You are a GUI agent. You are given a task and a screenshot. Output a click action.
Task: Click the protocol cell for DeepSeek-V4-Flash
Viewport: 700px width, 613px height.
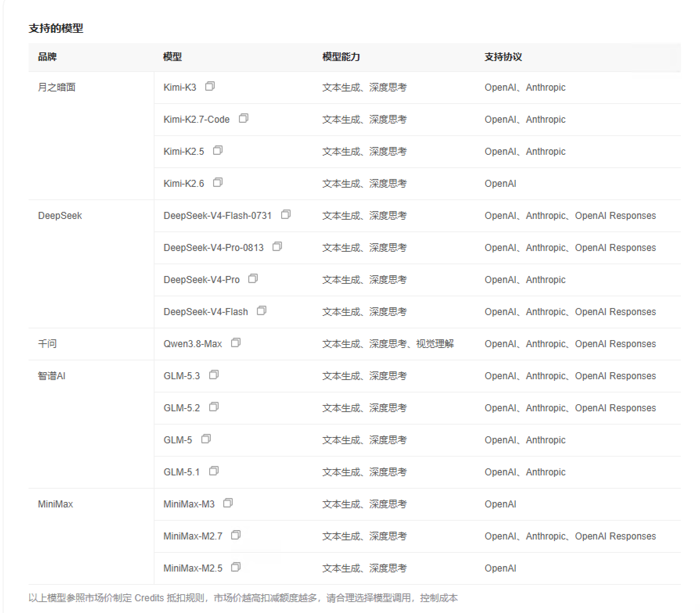[x=570, y=312]
